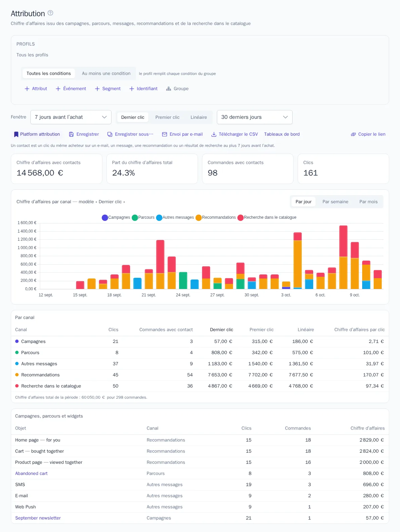The image size is (400, 532).
Task: Click the blue Autres messages legend swatch
Action: coord(159,218)
